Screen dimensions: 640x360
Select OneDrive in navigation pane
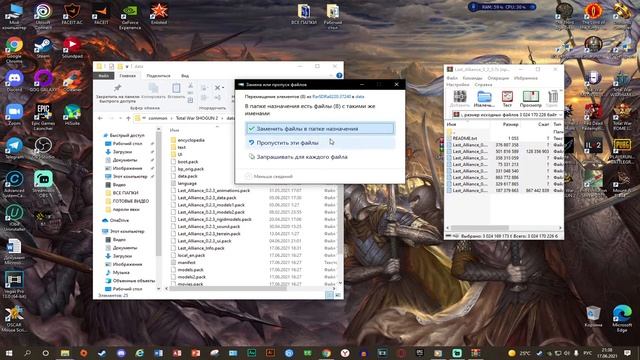119,220
